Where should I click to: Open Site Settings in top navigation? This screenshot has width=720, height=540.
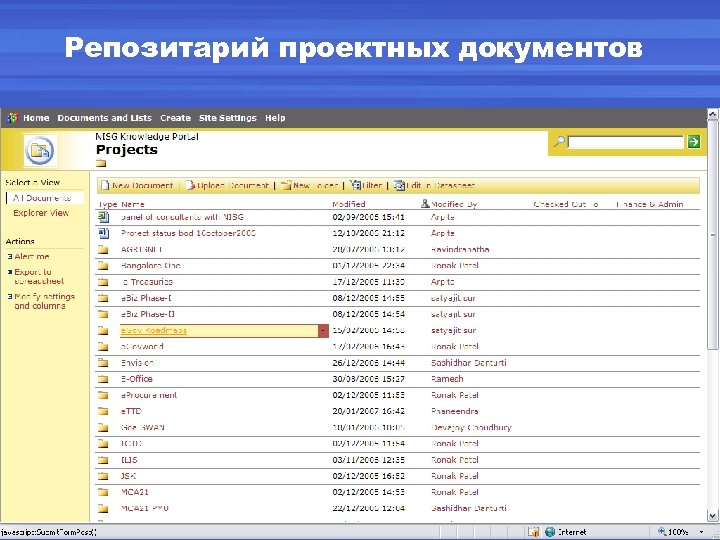[x=228, y=118]
